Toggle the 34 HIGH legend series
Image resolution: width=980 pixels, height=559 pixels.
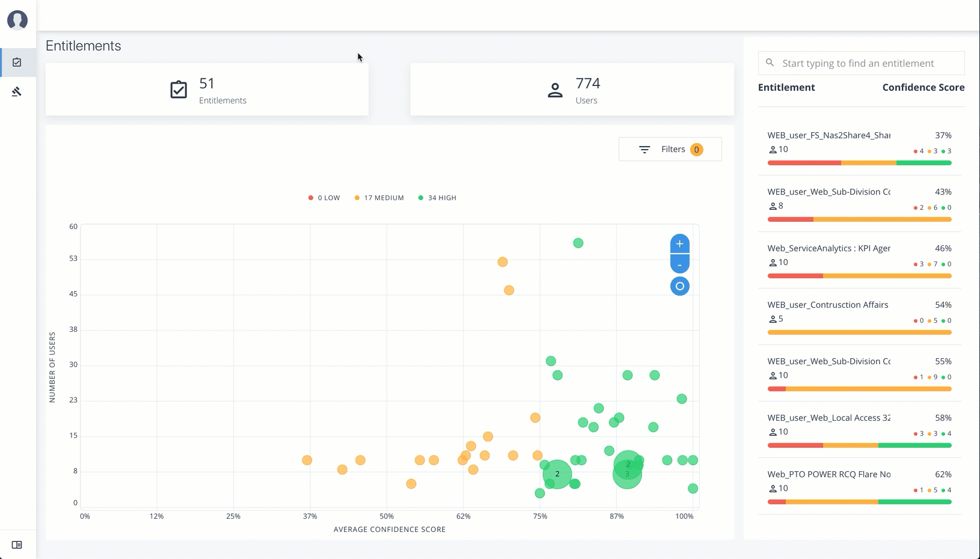pyautogui.click(x=437, y=198)
